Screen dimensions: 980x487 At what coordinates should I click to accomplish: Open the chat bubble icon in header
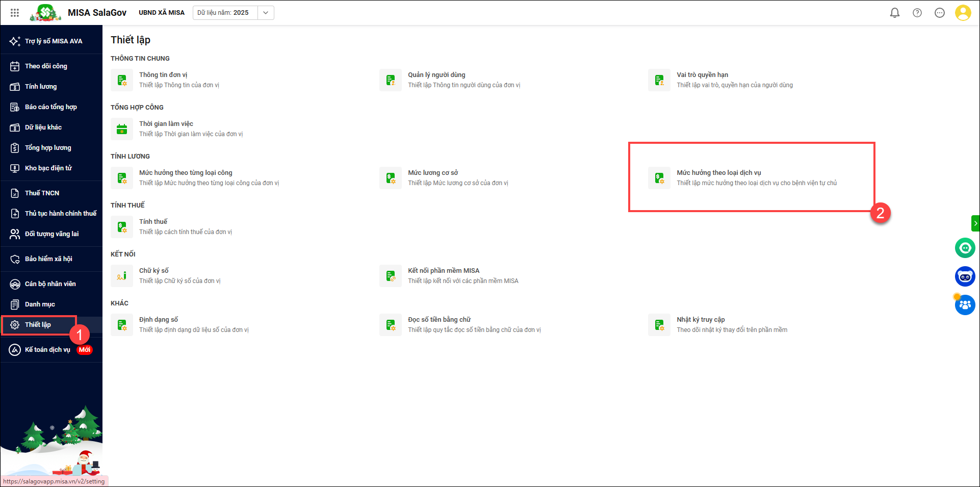(939, 13)
